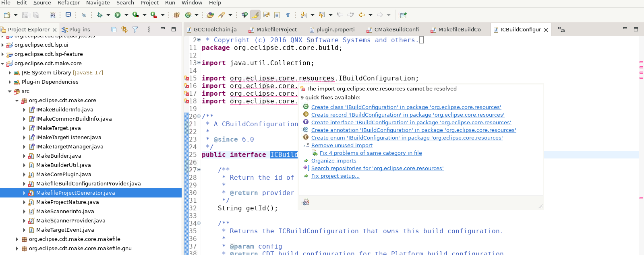Open the Refactor menu

(68, 3)
